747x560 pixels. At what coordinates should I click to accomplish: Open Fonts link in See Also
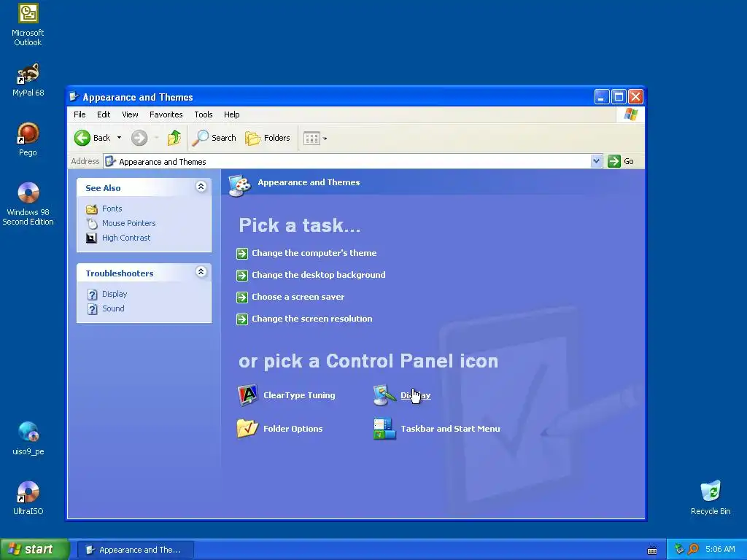[112, 209]
